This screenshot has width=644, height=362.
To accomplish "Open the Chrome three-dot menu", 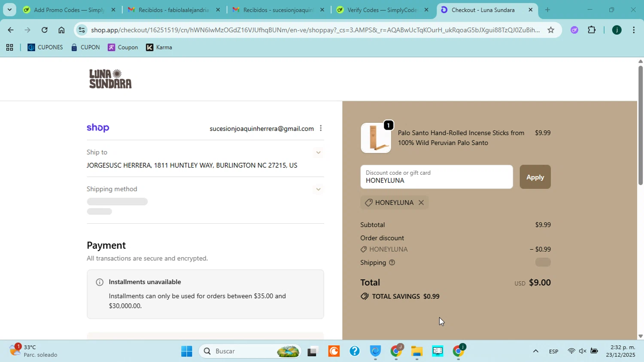I will (x=634, y=30).
